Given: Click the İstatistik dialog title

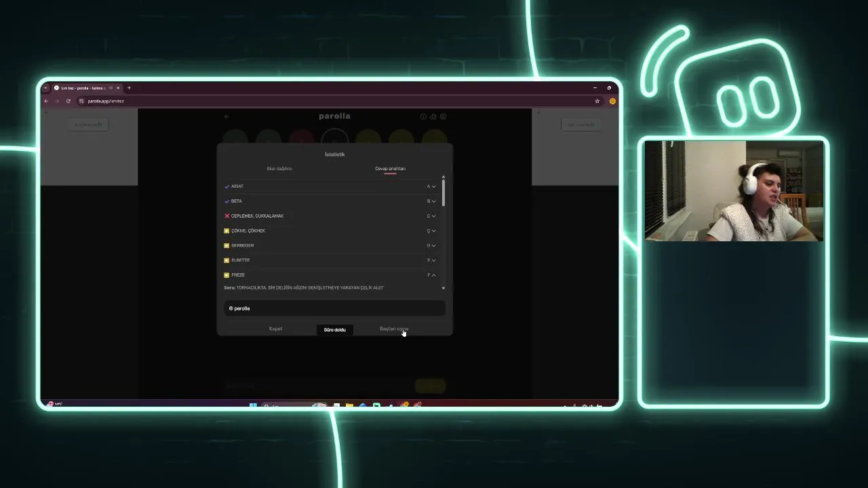Looking at the screenshot, I should pos(334,154).
